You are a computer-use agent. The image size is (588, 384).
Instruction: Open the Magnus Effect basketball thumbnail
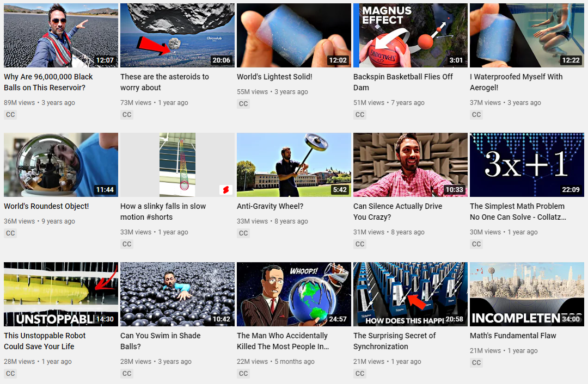tap(411, 35)
